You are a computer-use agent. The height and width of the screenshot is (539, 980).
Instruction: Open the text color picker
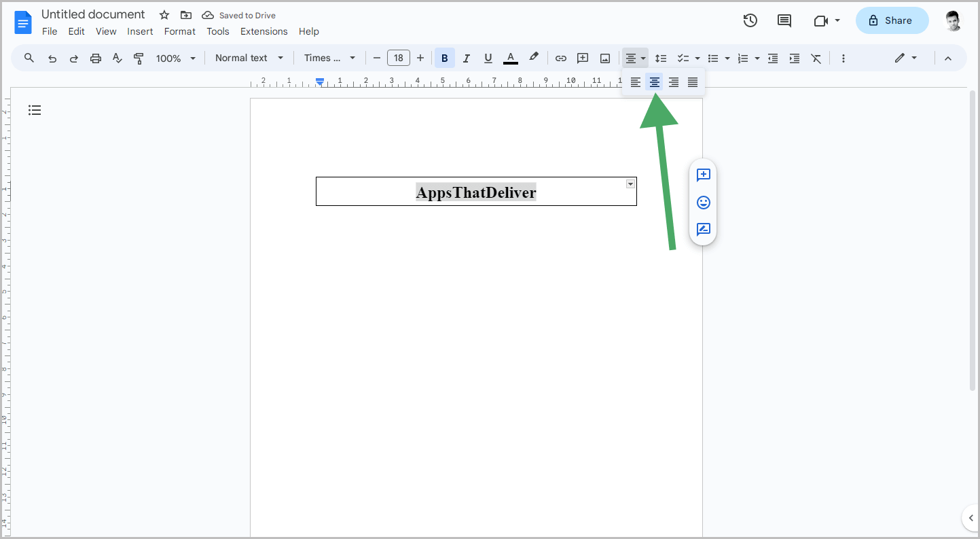[510, 58]
